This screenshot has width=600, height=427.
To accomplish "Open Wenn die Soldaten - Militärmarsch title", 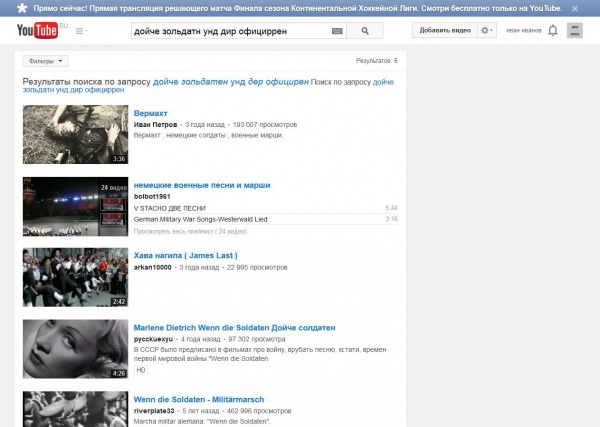I will pos(199,399).
